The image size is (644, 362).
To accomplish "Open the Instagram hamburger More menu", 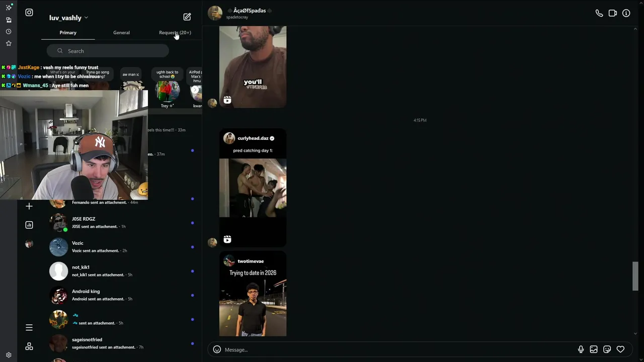I will point(29,328).
